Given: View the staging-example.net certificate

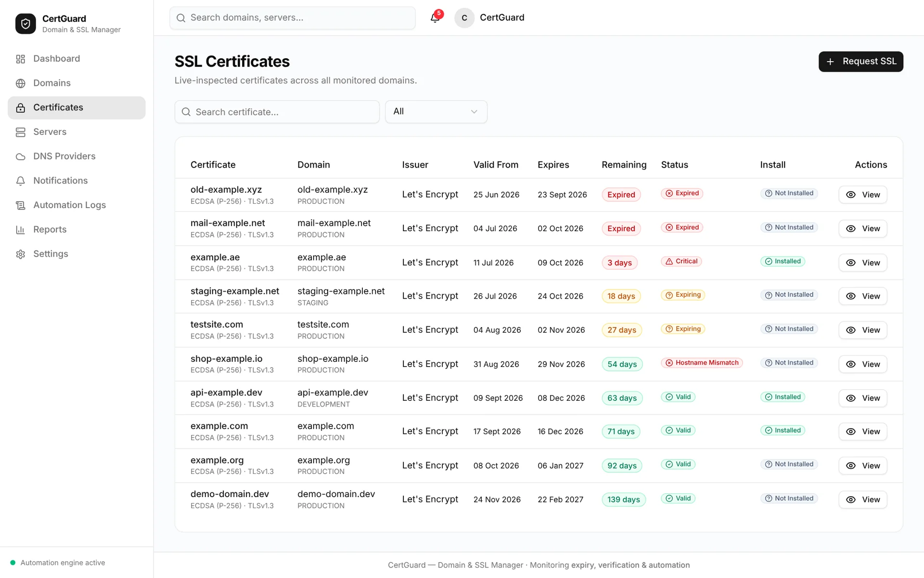Looking at the screenshot, I should (x=862, y=296).
